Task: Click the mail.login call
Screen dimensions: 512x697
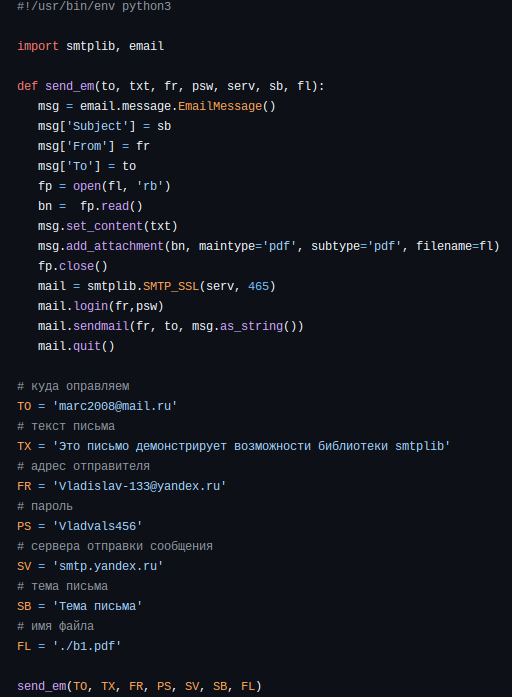Action: [101, 306]
